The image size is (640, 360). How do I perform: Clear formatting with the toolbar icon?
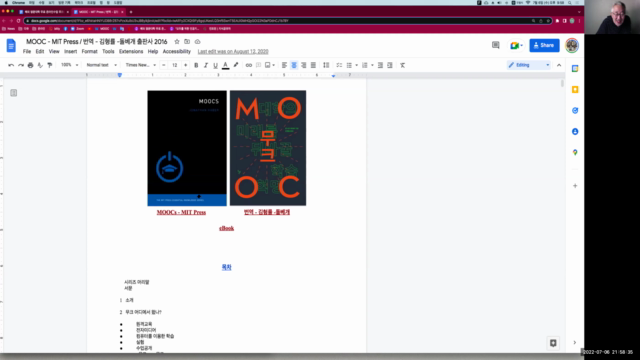click(402, 65)
